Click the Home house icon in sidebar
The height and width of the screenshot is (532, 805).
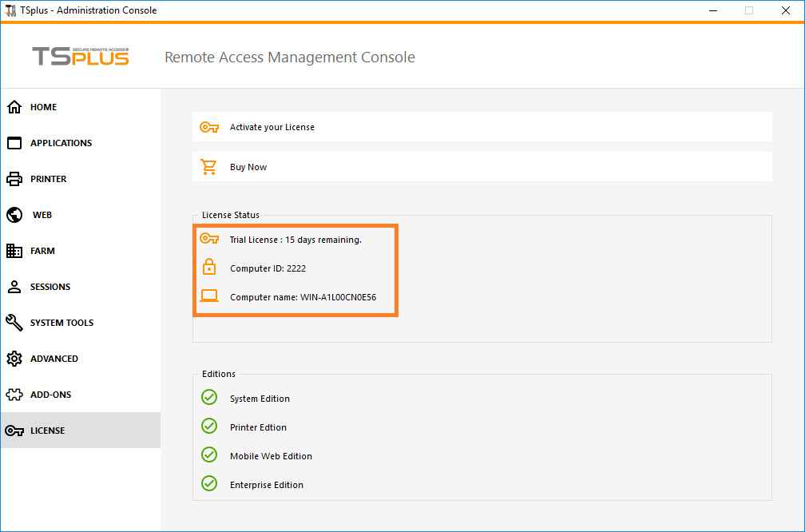tap(14, 107)
